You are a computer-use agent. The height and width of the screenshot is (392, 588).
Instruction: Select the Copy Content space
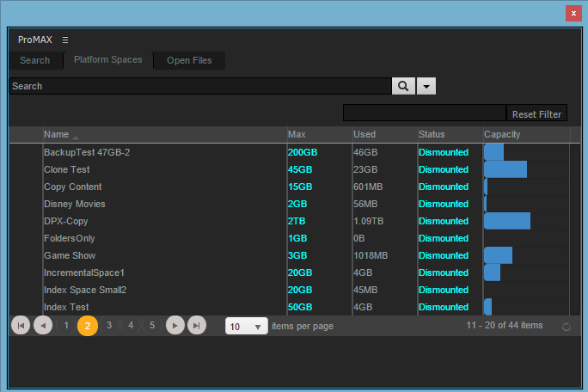point(73,187)
